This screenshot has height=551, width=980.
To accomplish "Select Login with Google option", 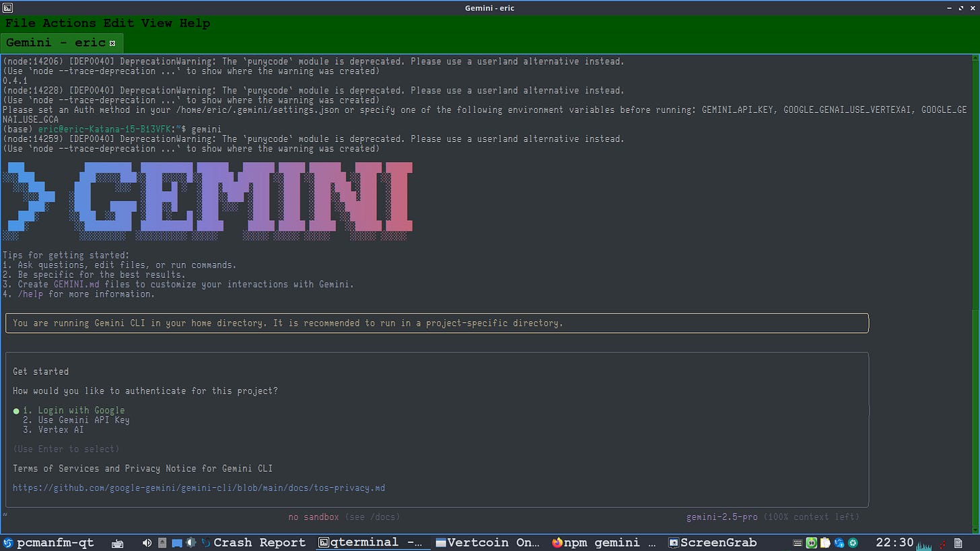I will 74,410.
